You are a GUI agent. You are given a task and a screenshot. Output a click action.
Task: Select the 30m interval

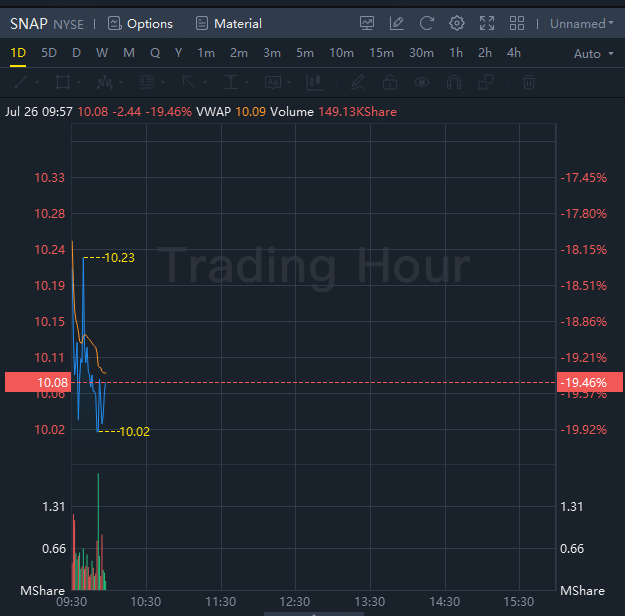pos(421,53)
